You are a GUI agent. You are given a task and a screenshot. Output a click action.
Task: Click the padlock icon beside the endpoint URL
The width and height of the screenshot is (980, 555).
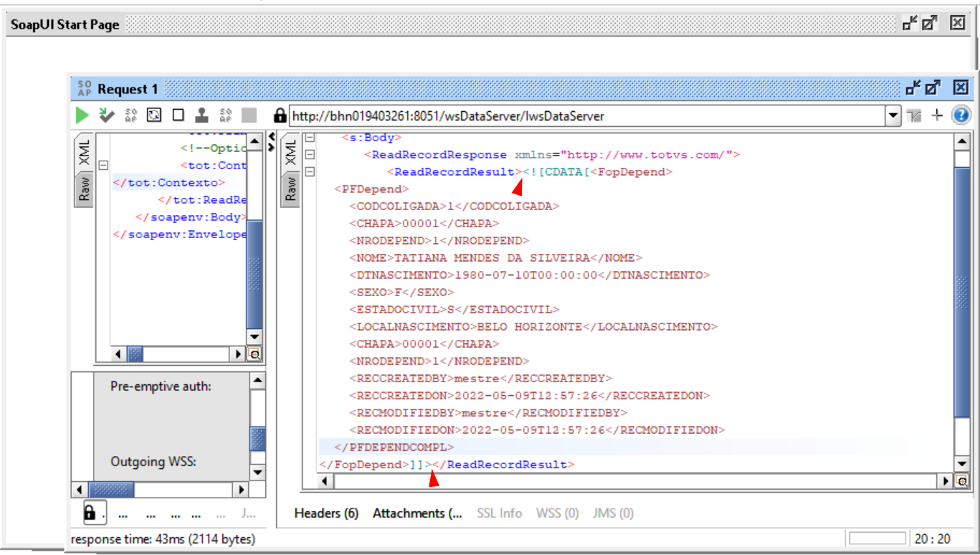tap(280, 115)
